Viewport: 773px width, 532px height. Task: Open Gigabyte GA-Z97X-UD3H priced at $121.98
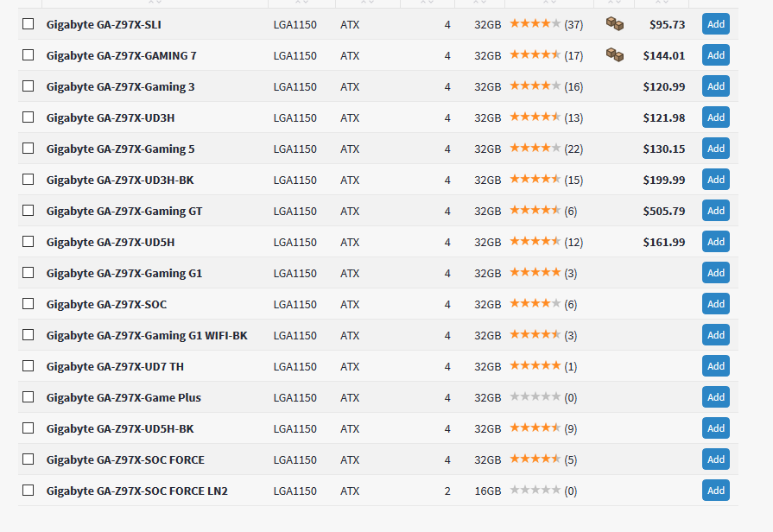[x=111, y=117]
